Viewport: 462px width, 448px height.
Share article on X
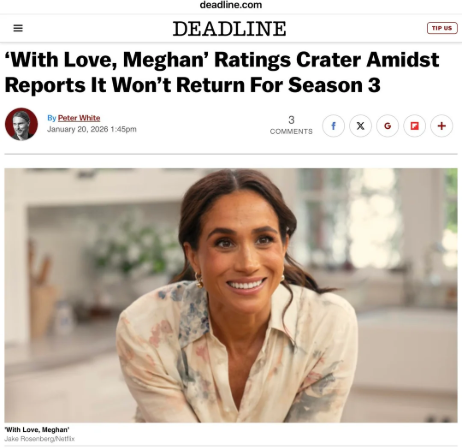pos(360,126)
